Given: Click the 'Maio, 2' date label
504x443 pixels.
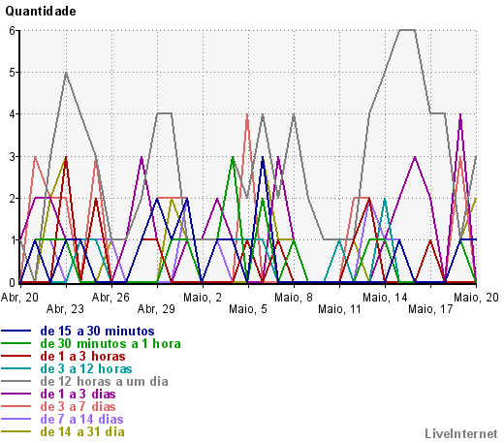Looking at the screenshot, I should pyautogui.click(x=203, y=298).
